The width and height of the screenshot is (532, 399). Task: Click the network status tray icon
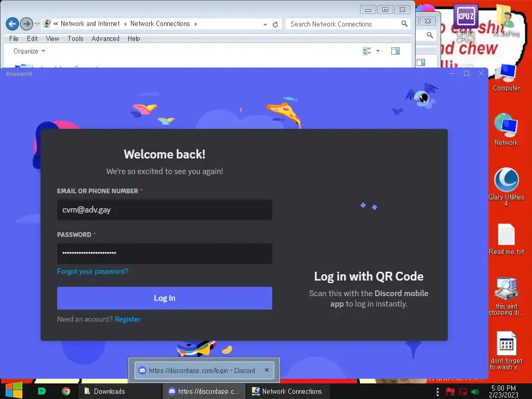coord(463,392)
